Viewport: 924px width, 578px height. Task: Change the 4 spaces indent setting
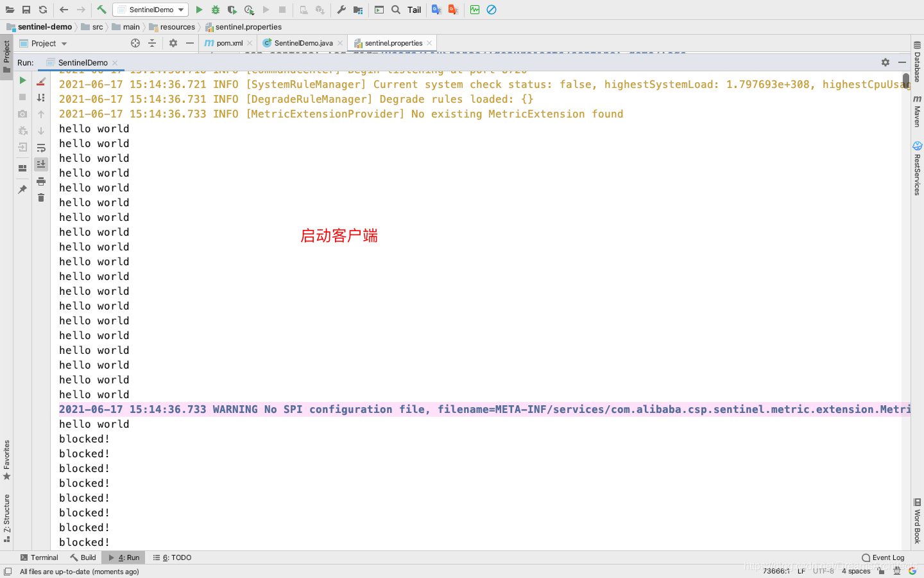pos(856,571)
